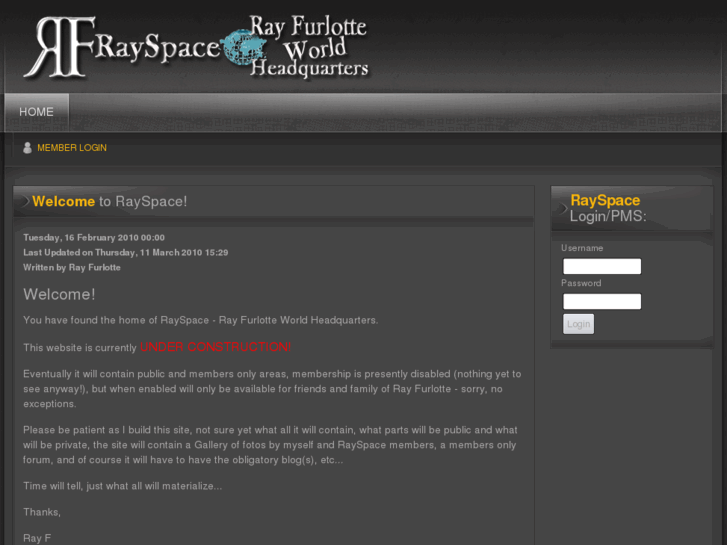Click the date 'Tuesday, 16 February 2010 00:00'
This screenshot has height=545, width=727.
tap(94, 237)
